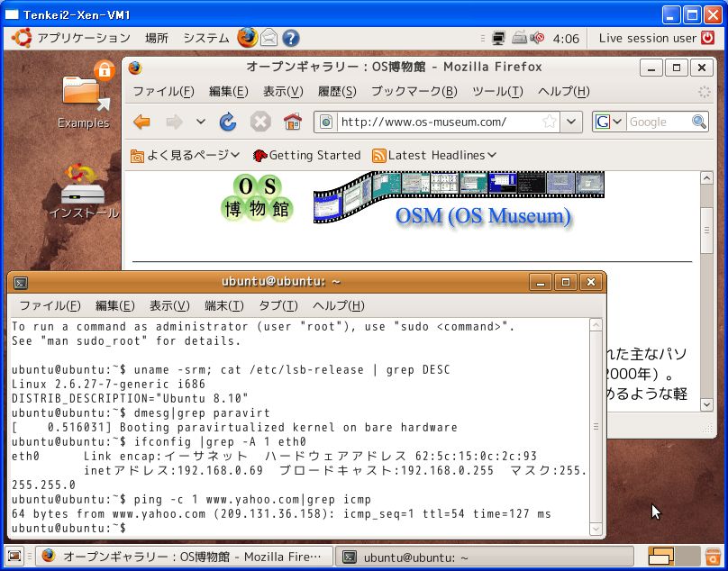Open the Help icon in the top panel
Image resolution: width=728 pixels, height=571 pixels.
pyautogui.click(x=291, y=38)
